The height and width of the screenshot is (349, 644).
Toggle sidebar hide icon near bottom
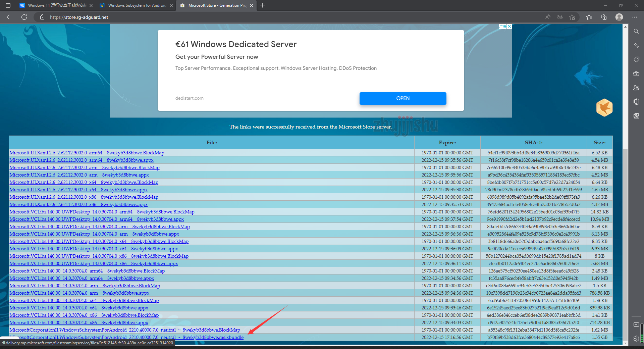pyautogui.click(x=636, y=325)
